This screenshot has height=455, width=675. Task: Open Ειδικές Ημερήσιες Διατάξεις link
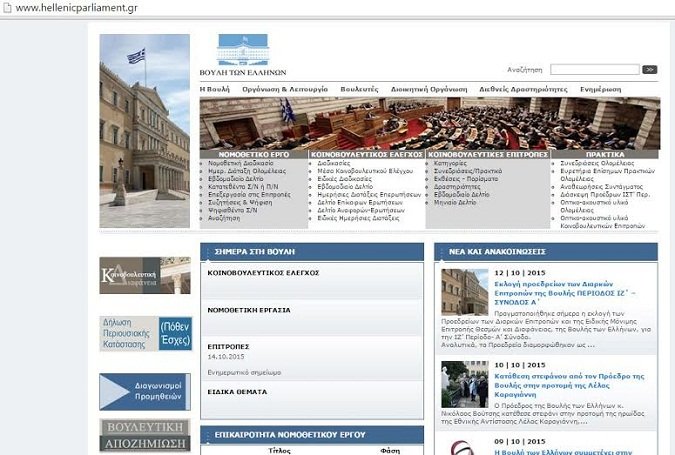click(x=358, y=218)
